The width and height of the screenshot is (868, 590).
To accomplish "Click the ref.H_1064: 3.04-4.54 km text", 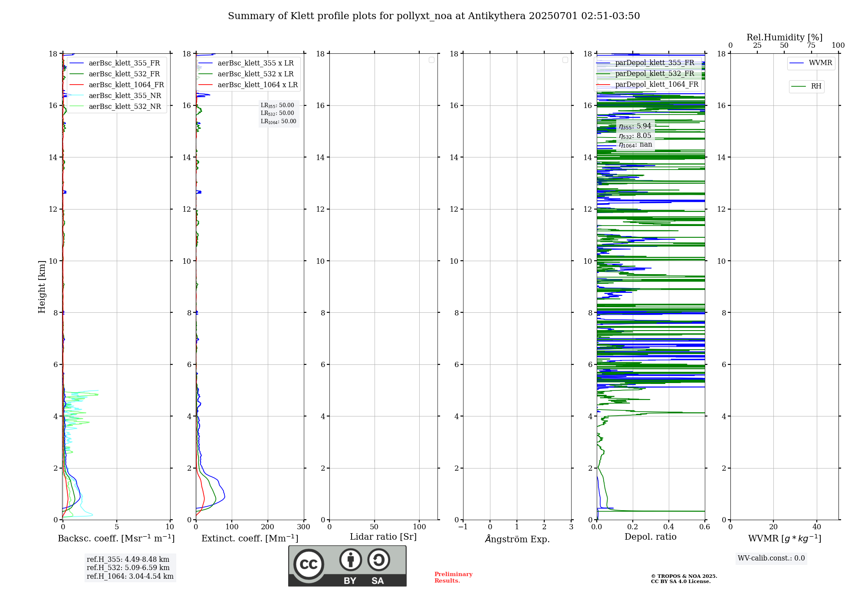I will (x=130, y=577).
